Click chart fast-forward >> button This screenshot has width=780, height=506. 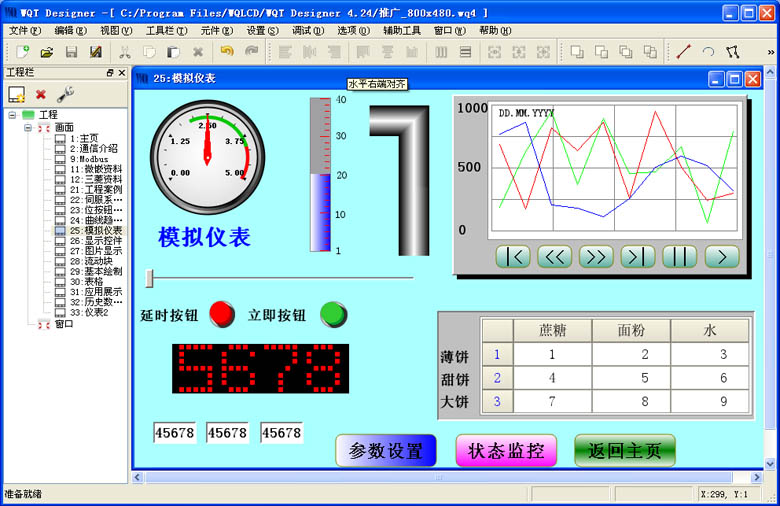point(596,257)
